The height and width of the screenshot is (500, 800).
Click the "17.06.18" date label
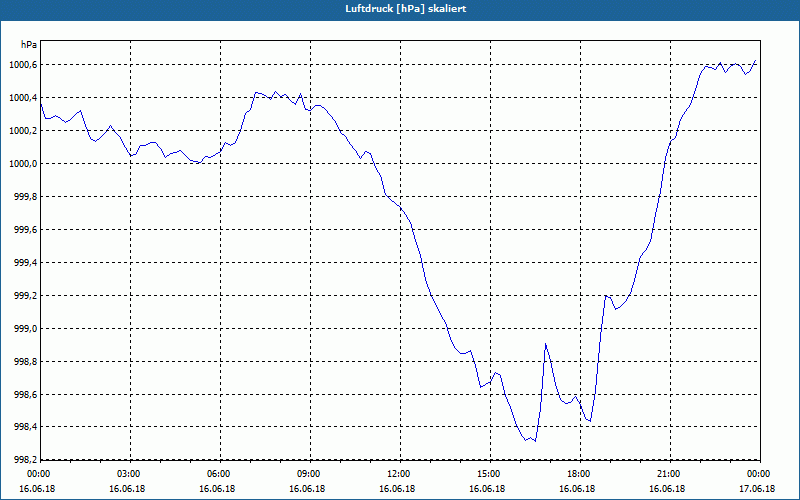point(757,489)
